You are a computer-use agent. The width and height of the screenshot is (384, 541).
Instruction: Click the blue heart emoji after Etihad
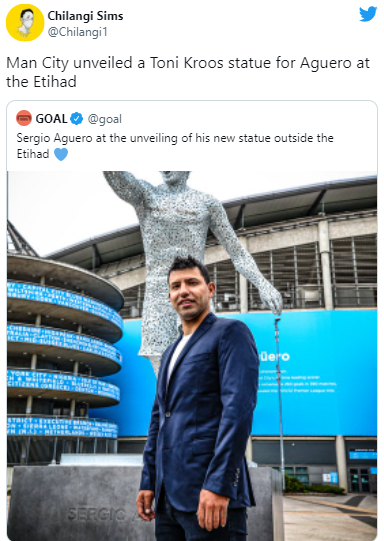[61, 154]
